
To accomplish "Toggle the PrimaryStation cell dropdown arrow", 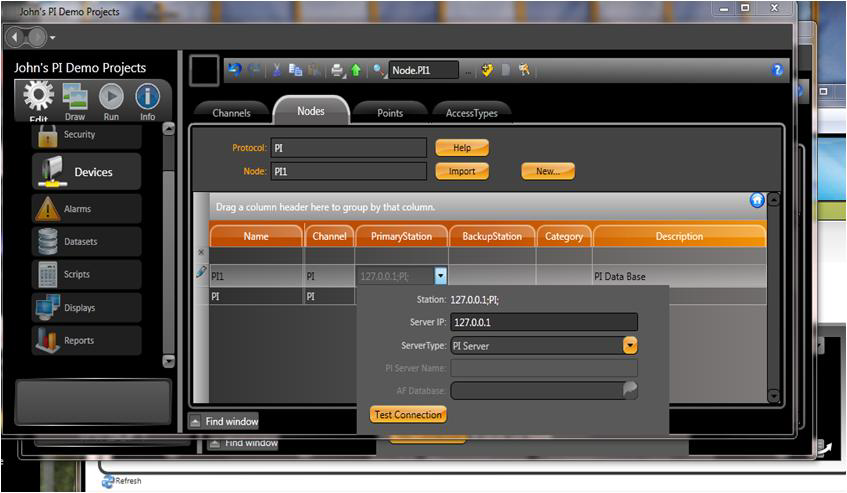I will coord(440,276).
